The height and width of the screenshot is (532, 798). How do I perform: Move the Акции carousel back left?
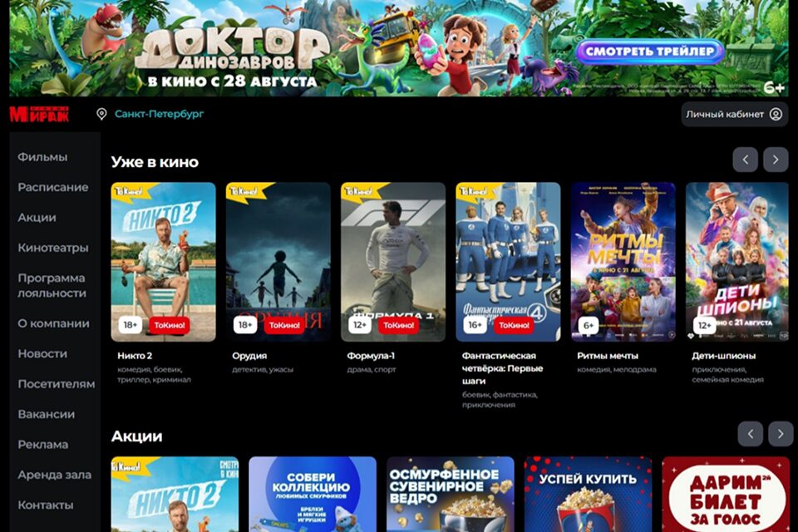(750, 434)
